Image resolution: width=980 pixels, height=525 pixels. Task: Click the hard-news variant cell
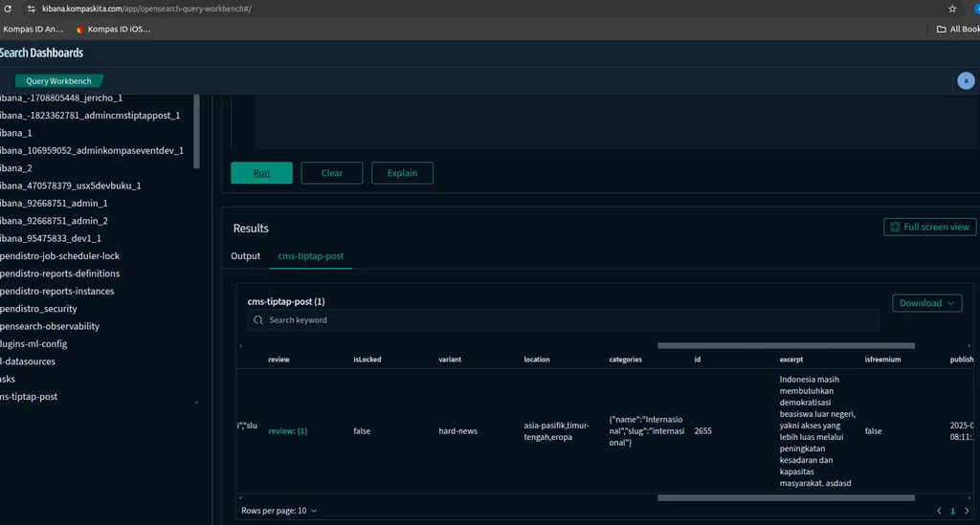[x=458, y=430]
